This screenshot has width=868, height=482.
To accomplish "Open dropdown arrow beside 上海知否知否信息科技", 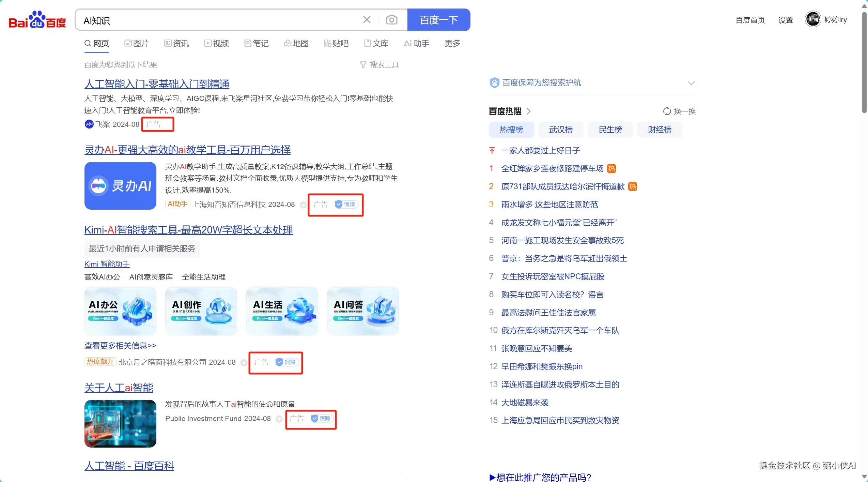I will [303, 205].
